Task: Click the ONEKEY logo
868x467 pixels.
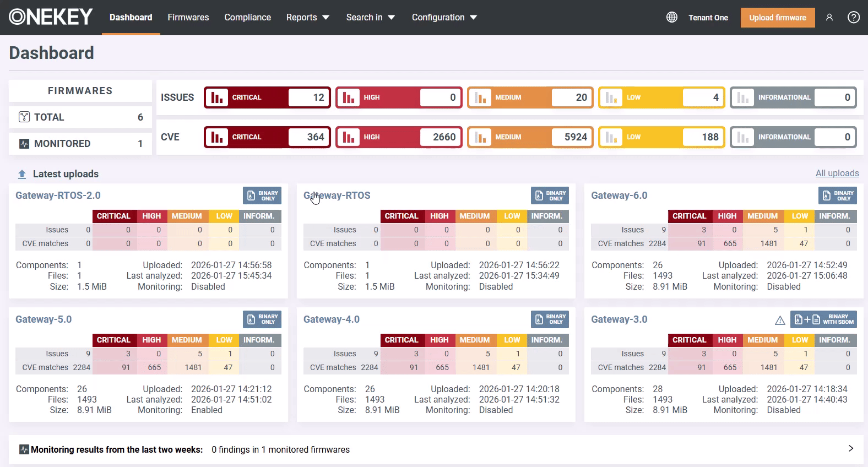Action: click(x=51, y=17)
